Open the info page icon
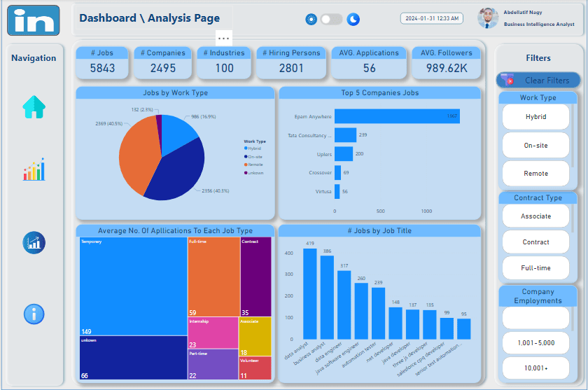 coord(34,314)
